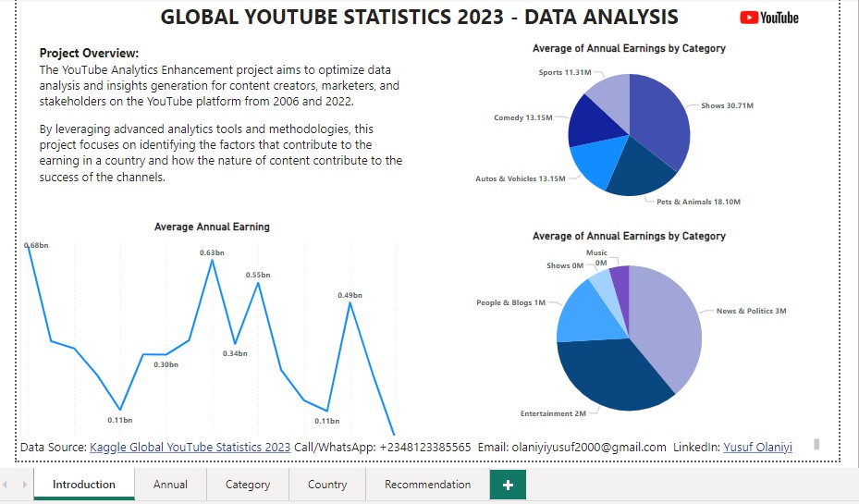Select the Recommendation tab
The height and width of the screenshot is (504, 859).
(x=427, y=485)
